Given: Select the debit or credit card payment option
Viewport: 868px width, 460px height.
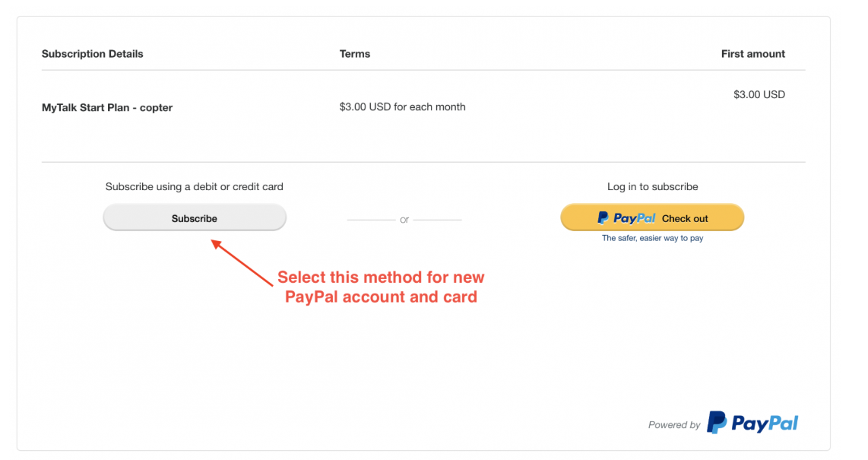Looking at the screenshot, I should 195,217.
